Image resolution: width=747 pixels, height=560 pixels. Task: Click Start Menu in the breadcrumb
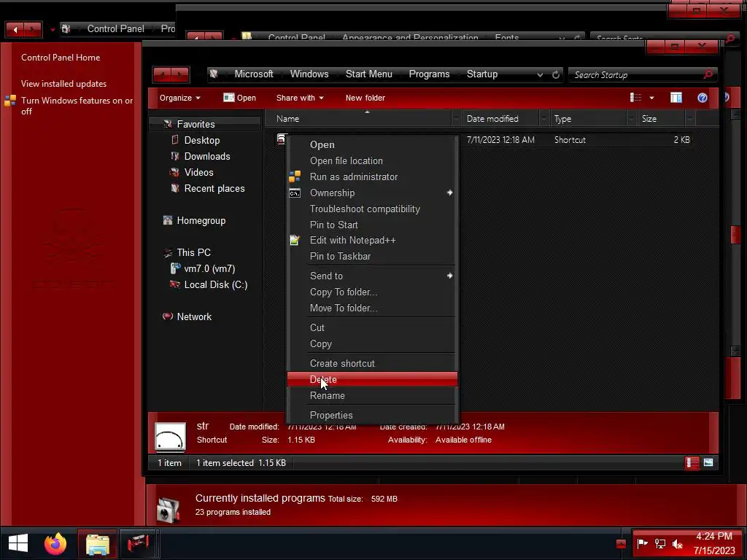click(368, 74)
